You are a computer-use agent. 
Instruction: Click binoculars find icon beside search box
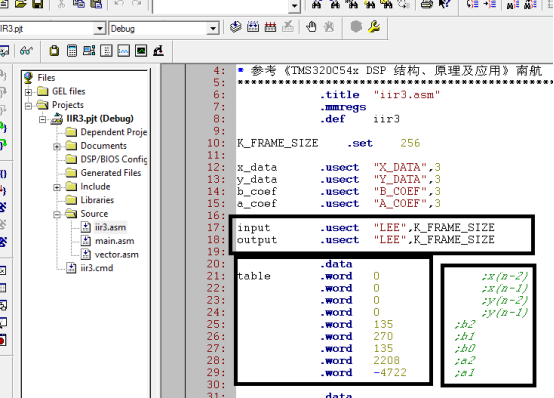317,4
